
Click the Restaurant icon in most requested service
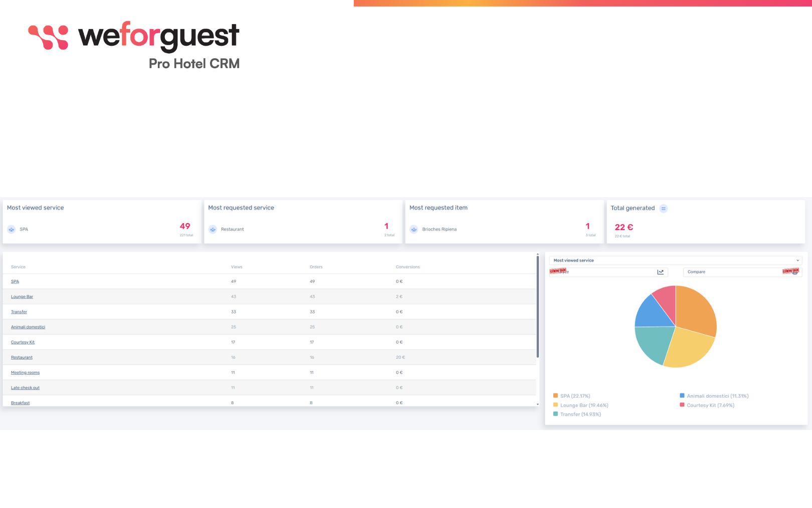click(x=213, y=229)
